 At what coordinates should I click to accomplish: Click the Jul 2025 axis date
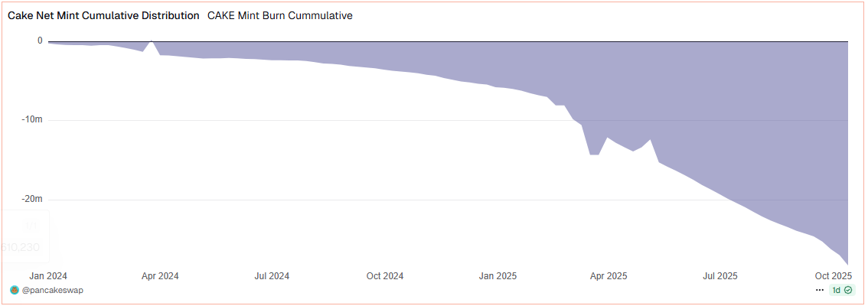tap(720, 275)
